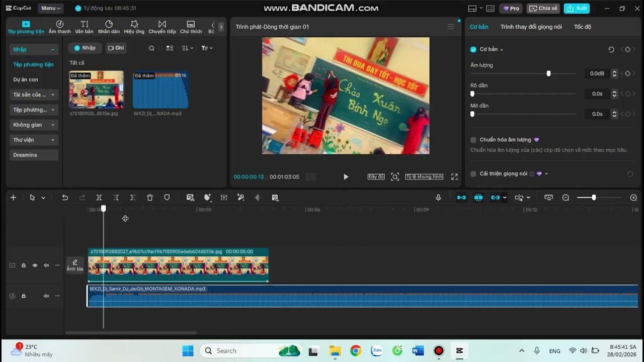Open the Menu dropdown
Image resolution: width=644 pixels, height=362 pixels.
(x=51, y=8)
